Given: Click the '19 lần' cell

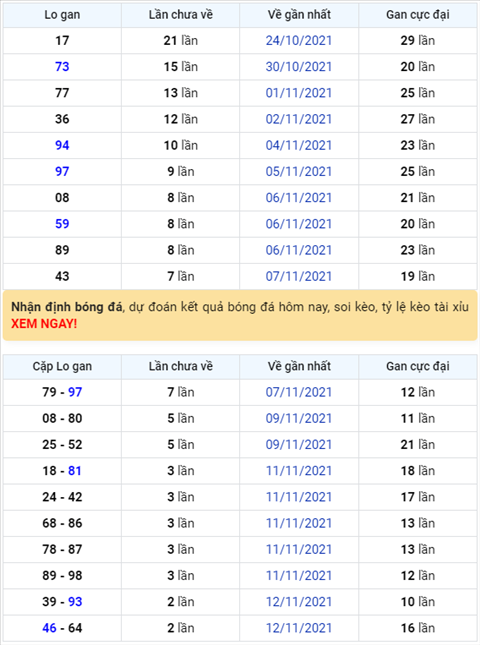Looking at the screenshot, I should point(418,276).
